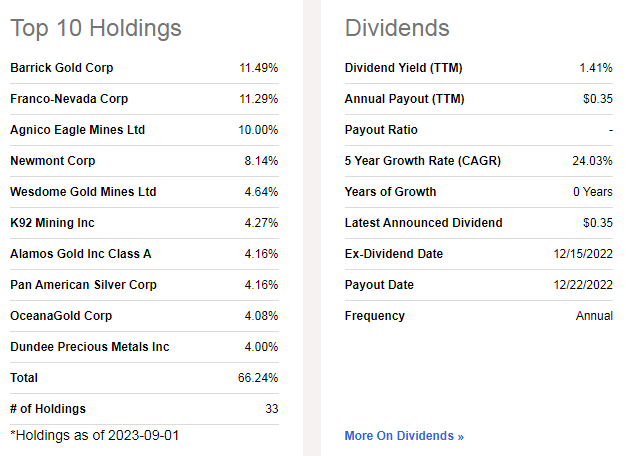Select Pan American Silver Corp
The image size is (636, 456).
pyautogui.click(x=83, y=285)
